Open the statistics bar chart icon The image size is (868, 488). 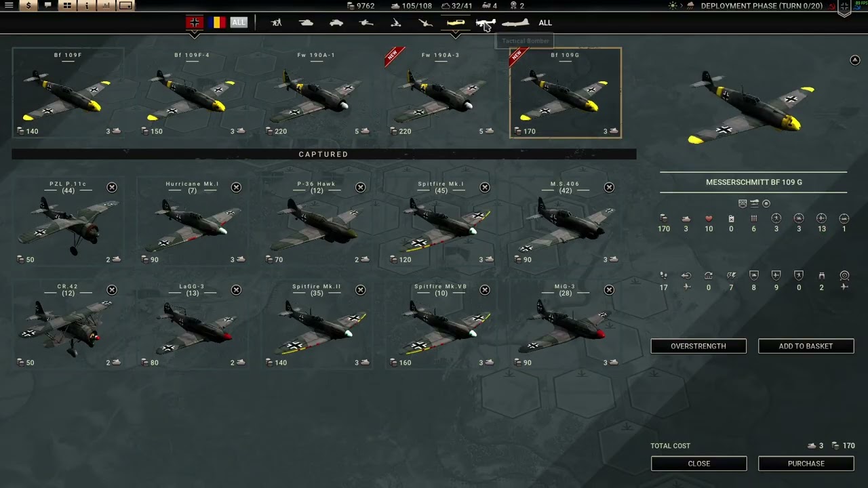pyautogui.click(x=106, y=5)
